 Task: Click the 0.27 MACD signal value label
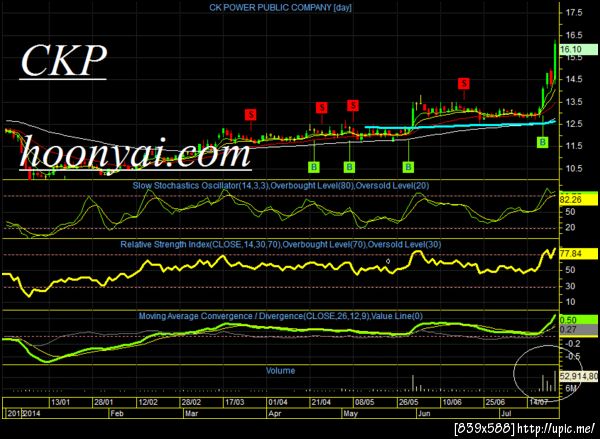point(579,330)
